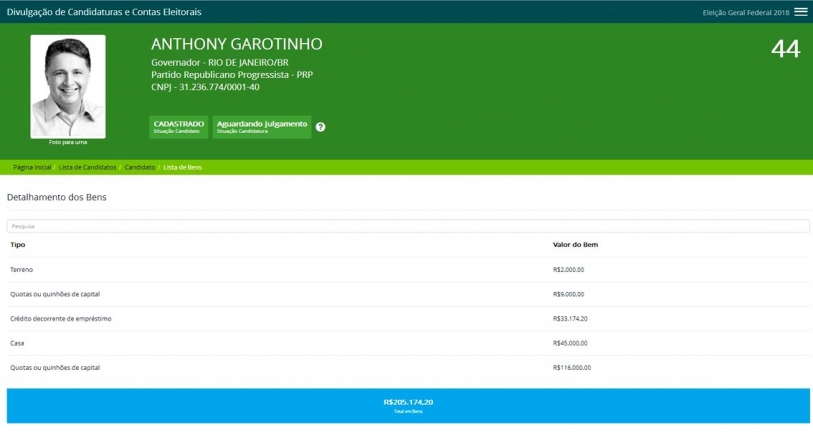Click candidate number 44
The image size is (813, 435).
pyautogui.click(x=785, y=50)
